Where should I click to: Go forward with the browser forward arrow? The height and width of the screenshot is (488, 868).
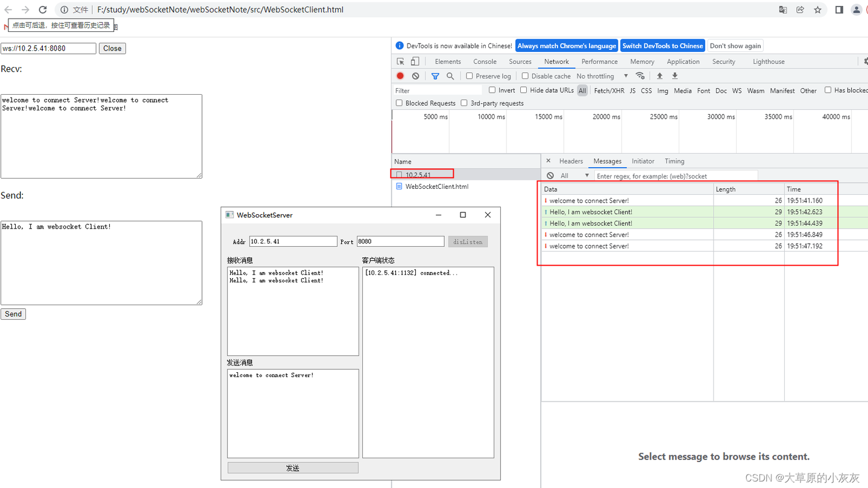pos(25,10)
